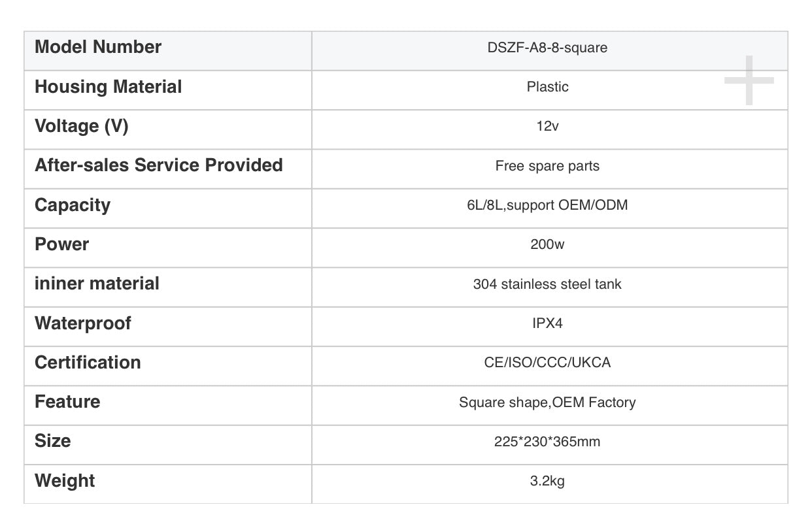Select the 12v voltage value

[547, 126]
